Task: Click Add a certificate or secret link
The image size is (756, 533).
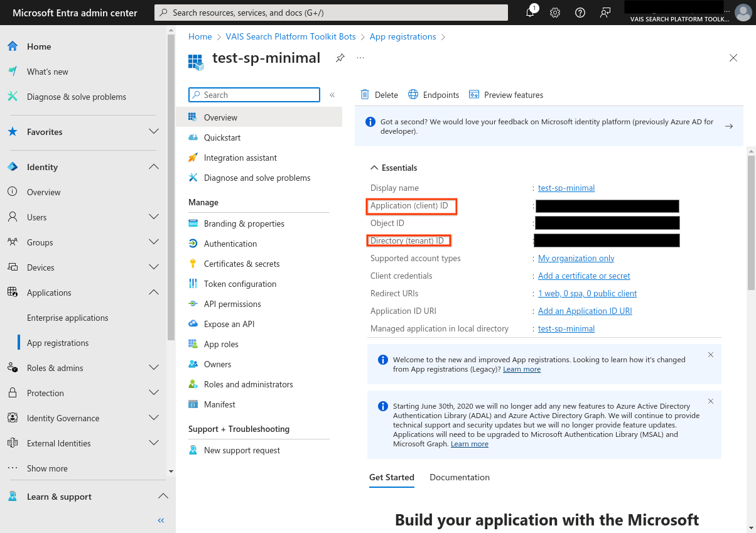Action: pyautogui.click(x=584, y=276)
